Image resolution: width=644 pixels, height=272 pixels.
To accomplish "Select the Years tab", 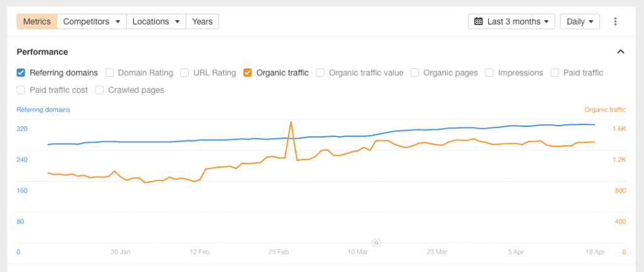I will [x=203, y=21].
